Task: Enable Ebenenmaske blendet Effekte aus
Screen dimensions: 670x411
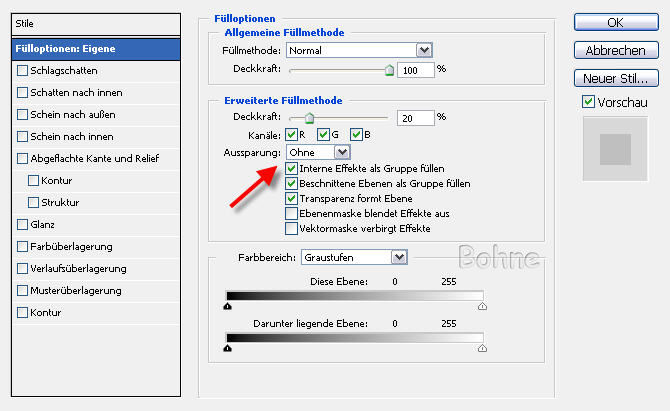Action: (x=292, y=213)
